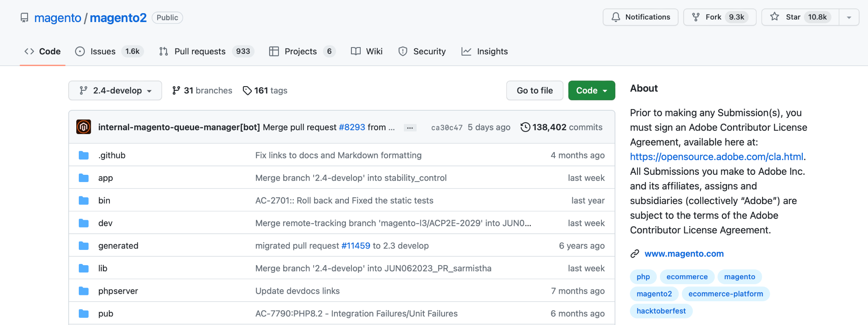
Task: Open the .github folder name
Action: (x=112, y=155)
